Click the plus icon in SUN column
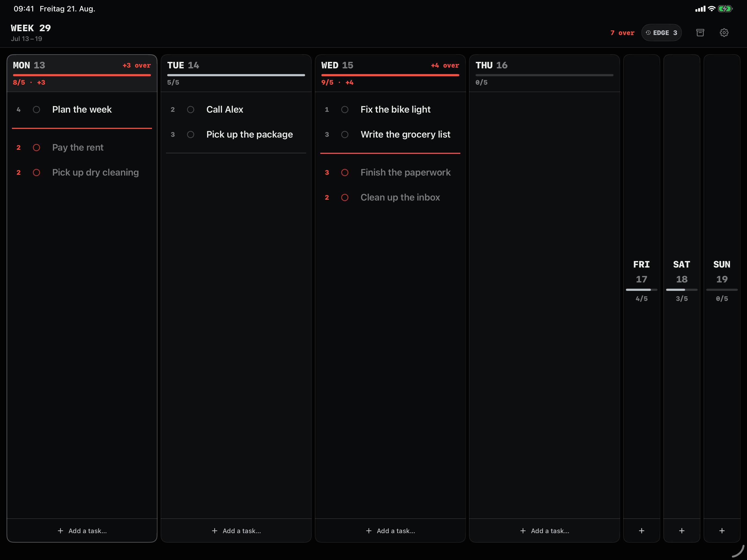Viewport: 747px width, 560px height. [x=722, y=531]
